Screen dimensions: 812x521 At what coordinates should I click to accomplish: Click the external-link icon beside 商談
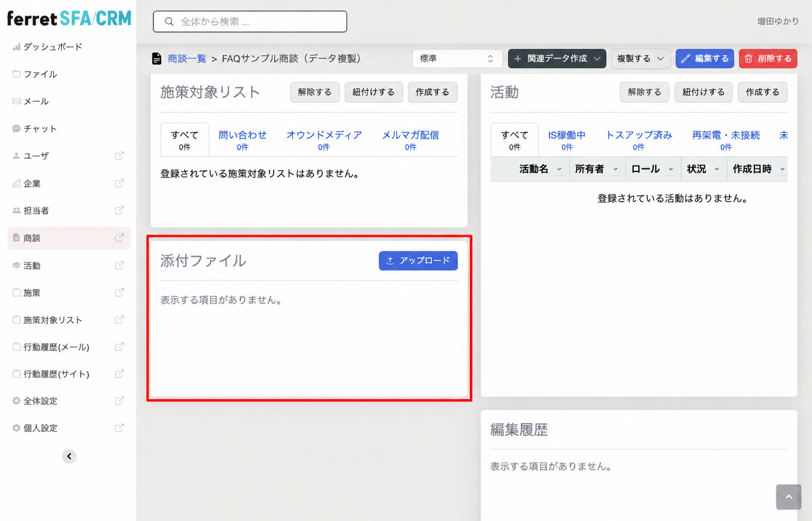(119, 237)
